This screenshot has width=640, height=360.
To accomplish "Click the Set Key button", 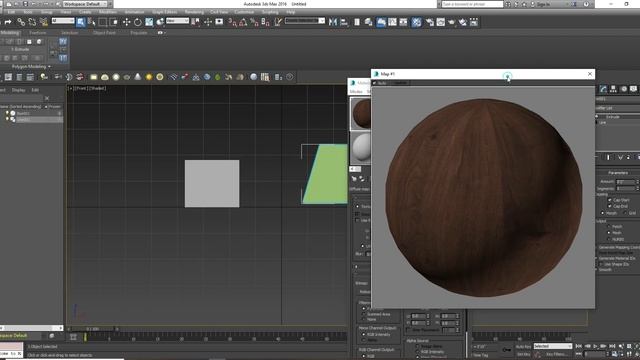I will coord(523,354).
